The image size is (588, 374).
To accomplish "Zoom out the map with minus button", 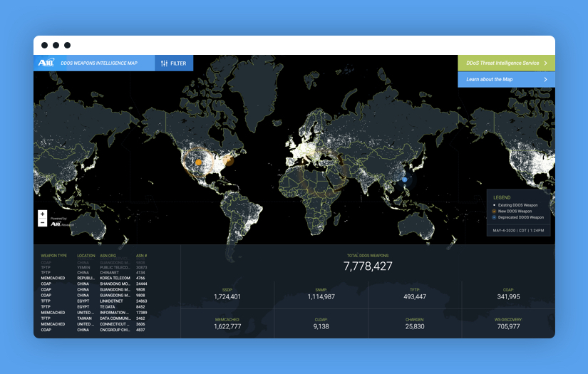I will click(x=42, y=222).
